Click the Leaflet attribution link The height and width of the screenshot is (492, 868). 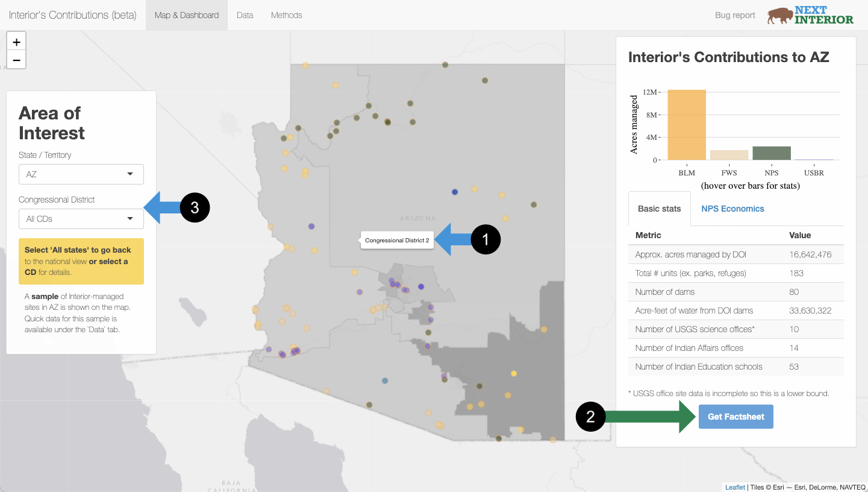[x=734, y=487]
